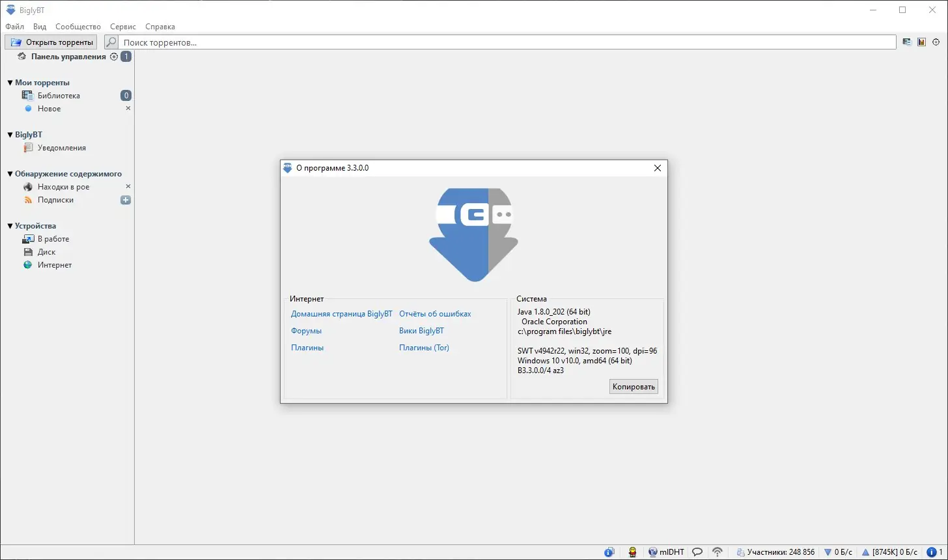Click the floppy disk icon beside Диск
The image size is (948, 560).
point(28,252)
